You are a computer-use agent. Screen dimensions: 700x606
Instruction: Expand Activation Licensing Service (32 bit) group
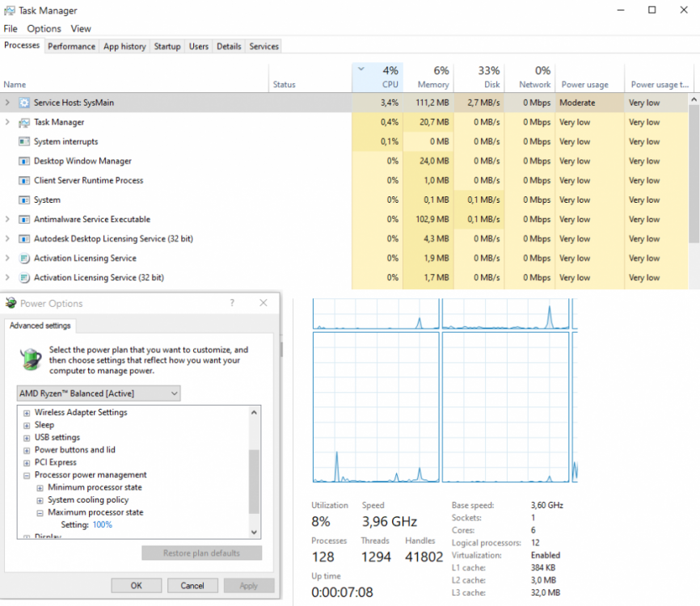(x=7, y=278)
